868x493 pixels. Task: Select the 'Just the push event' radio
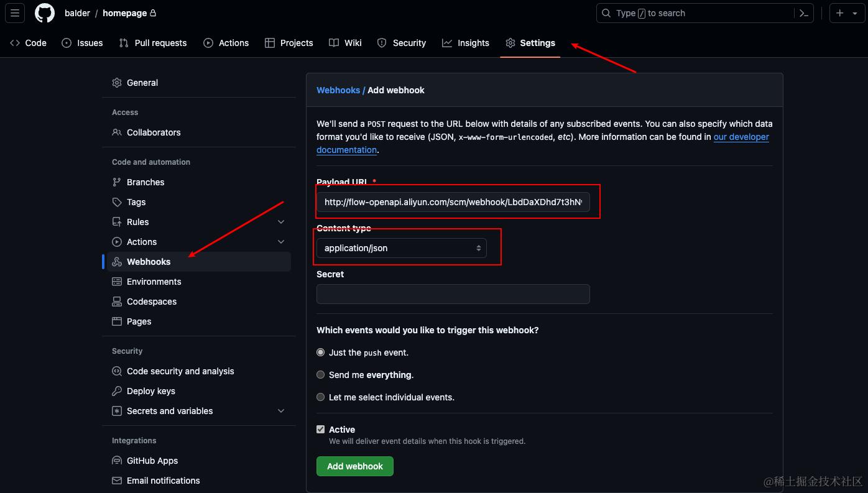[x=321, y=352]
